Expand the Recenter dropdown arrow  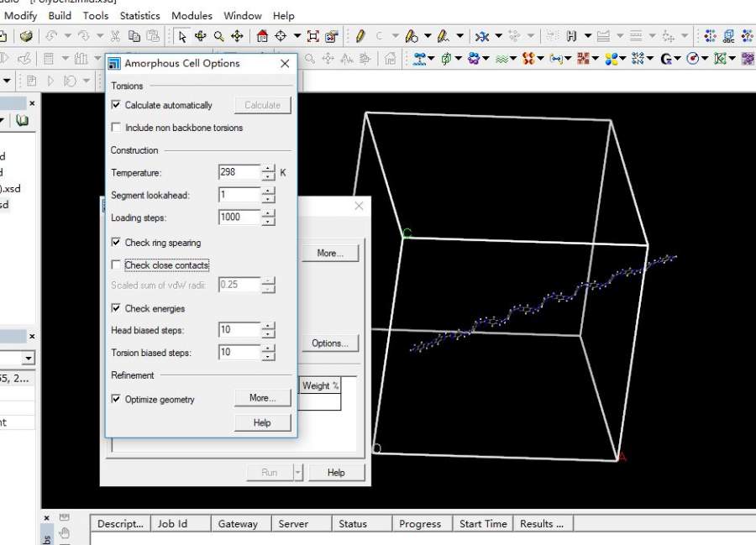coord(297,36)
